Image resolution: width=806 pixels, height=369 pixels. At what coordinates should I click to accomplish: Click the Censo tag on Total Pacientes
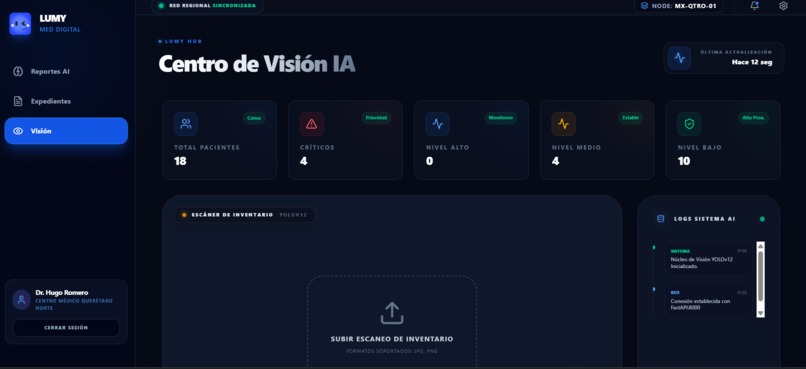(x=254, y=118)
